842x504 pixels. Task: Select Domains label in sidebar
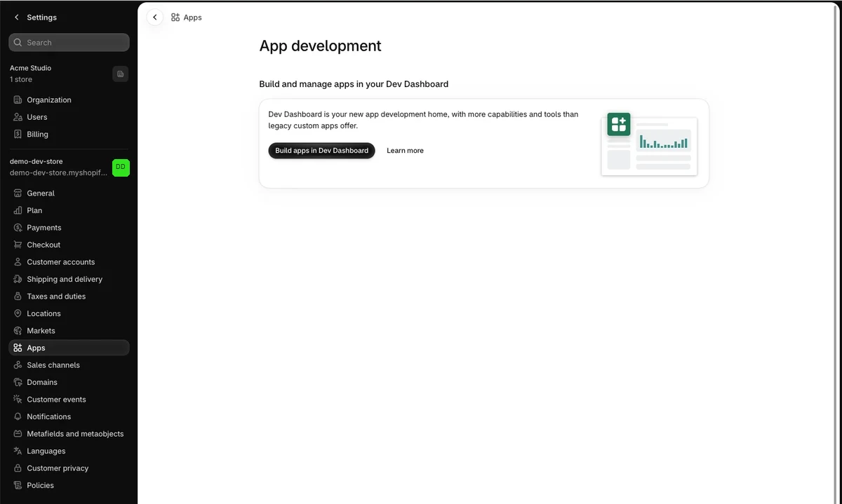(x=42, y=382)
